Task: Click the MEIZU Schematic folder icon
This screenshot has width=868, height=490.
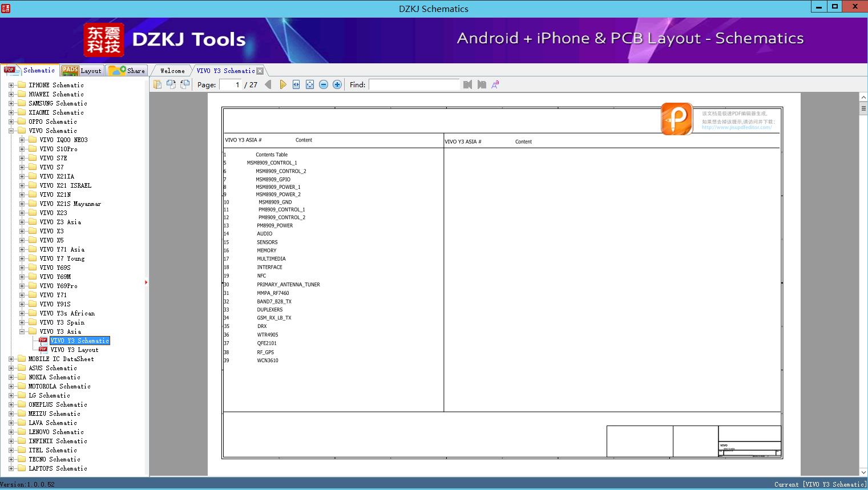Action: [22, 414]
